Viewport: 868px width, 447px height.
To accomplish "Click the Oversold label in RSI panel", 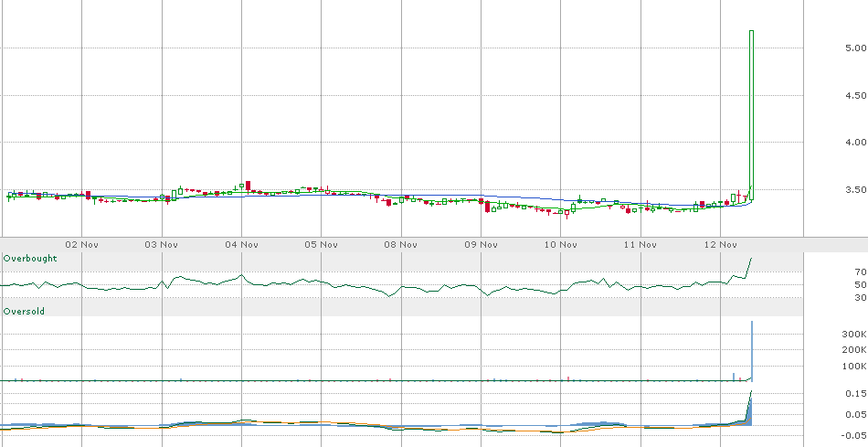I will click(x=24, y=312).
